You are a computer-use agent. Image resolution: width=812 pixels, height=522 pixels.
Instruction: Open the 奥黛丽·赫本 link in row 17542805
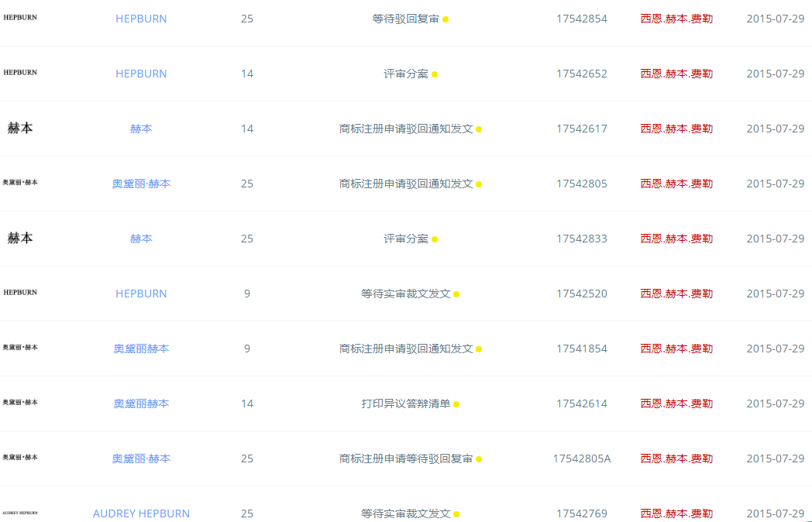coord(141,184)
